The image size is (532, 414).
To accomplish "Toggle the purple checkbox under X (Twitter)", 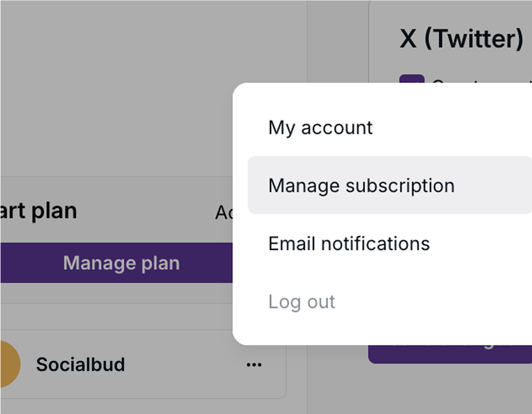I will tap(412, 79).
